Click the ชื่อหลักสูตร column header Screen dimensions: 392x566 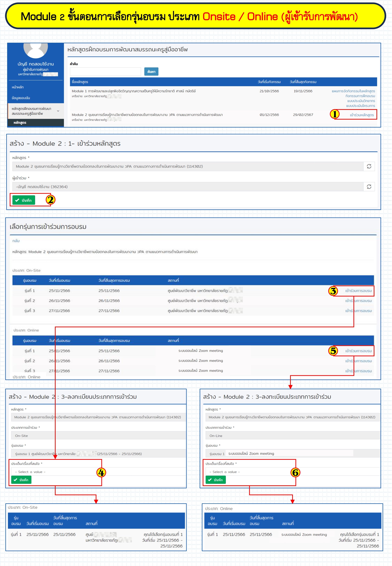point(80,82)
